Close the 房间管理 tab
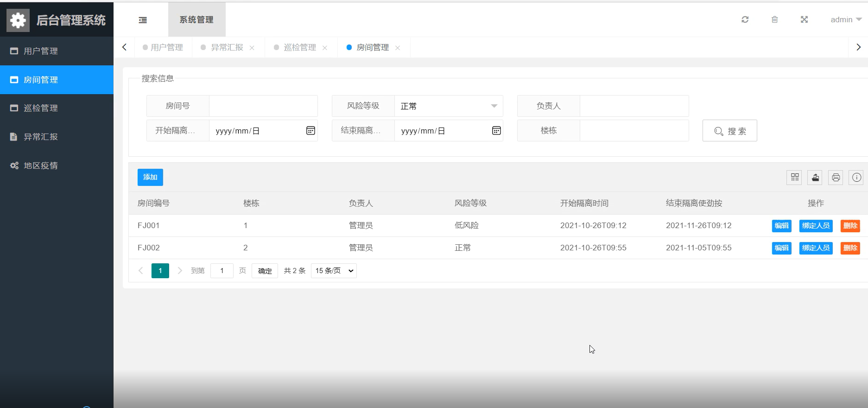This screenshot has width=868, height=408. [398, 48]
